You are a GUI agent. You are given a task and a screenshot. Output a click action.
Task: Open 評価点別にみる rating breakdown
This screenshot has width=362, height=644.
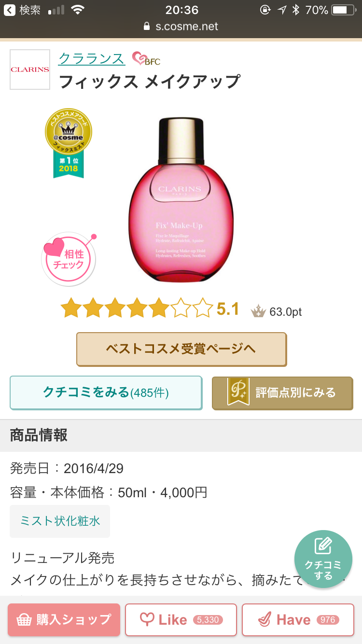[282, 393]
